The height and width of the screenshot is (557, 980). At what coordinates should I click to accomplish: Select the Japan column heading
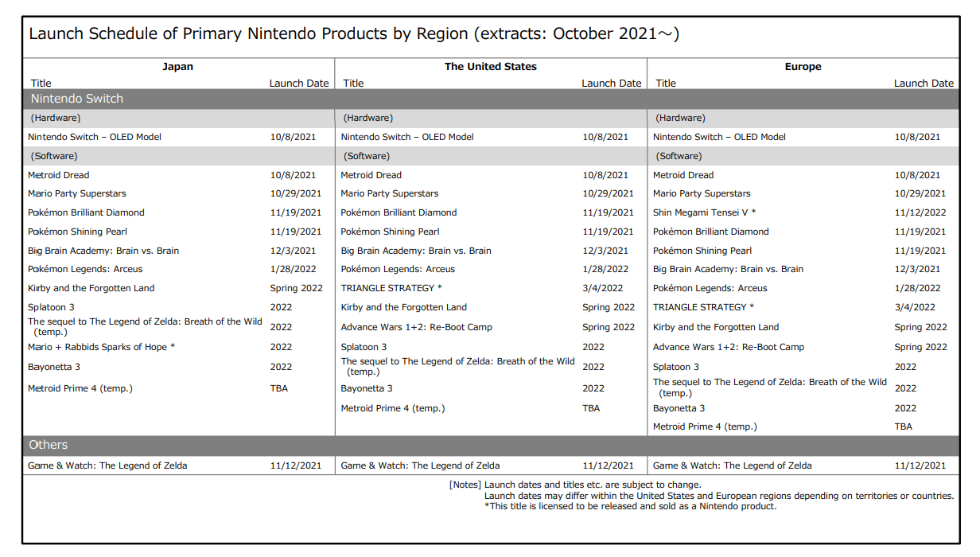[x=177, y=67]
